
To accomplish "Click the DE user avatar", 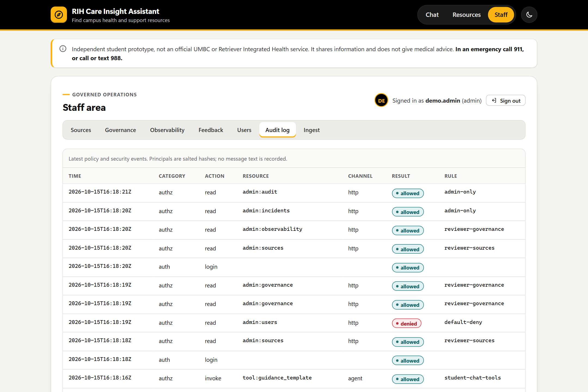I will 381,100.
